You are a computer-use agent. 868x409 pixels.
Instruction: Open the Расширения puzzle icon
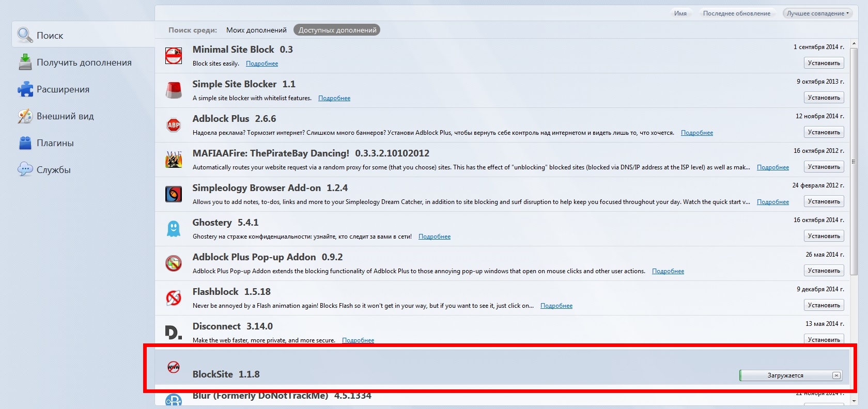point(25,89)
